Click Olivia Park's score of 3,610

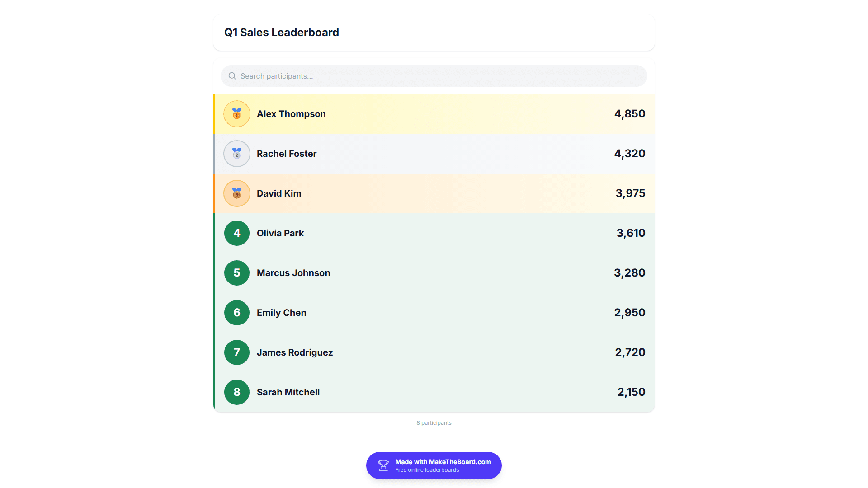(631, 233)
